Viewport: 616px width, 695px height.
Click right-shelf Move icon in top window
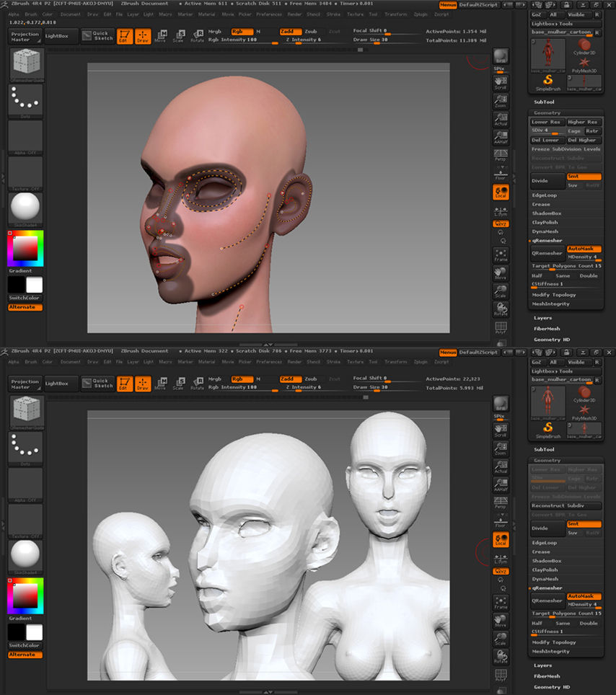[501, 273]
